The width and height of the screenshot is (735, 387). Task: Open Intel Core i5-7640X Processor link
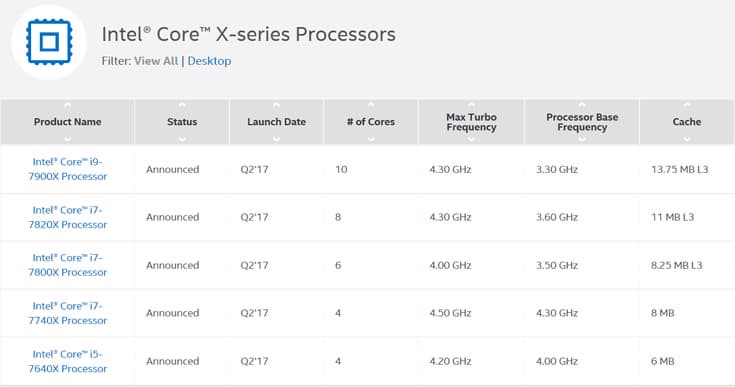[68, 361]
